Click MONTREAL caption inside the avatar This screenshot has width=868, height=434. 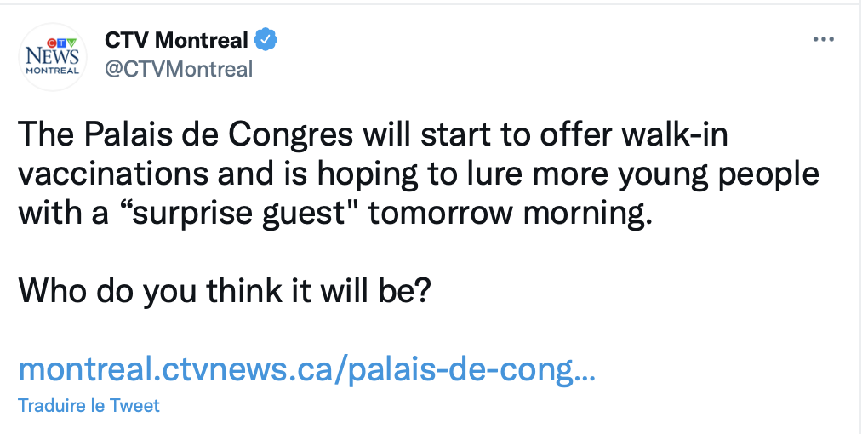pos(53,71)
